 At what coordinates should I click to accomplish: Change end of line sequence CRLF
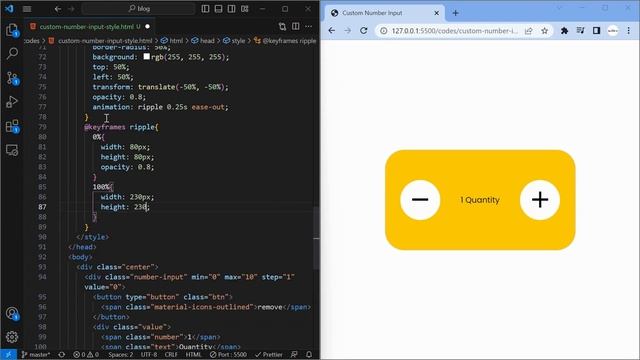point(171,354)
